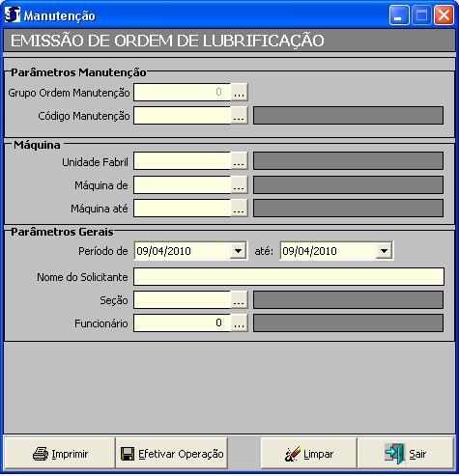Expand the até date dropdown
This screenshot has height=476, width=459.
[x=384, y=251]
